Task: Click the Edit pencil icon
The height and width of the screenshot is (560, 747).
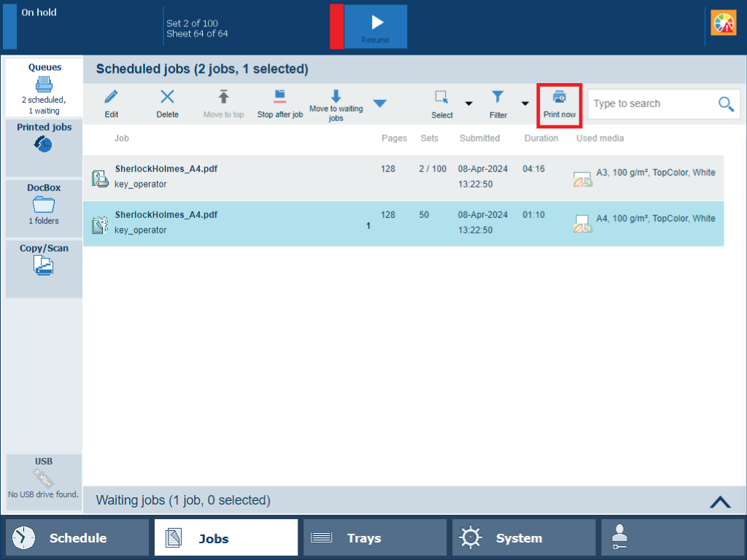Action: (111, 97)
